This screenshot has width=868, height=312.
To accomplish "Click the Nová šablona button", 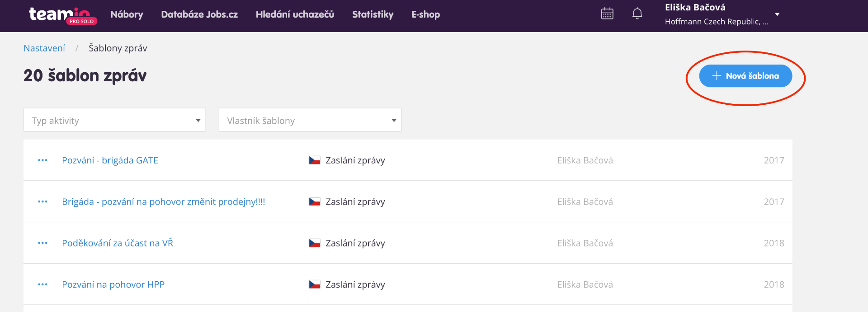I will click(x=745, y=76).
